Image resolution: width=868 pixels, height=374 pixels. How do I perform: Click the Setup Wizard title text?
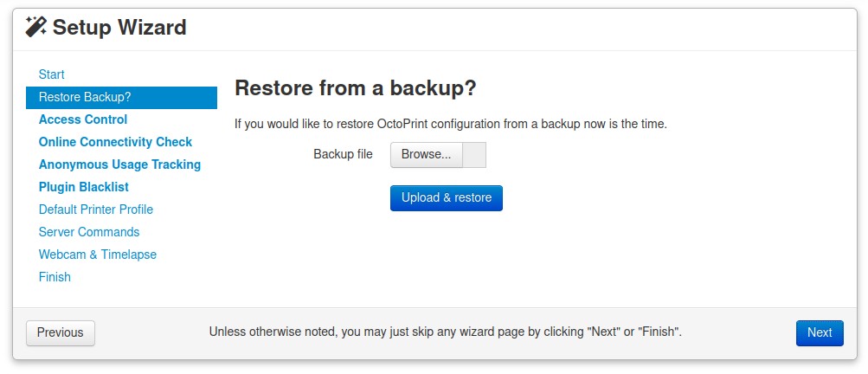(119, 27)
